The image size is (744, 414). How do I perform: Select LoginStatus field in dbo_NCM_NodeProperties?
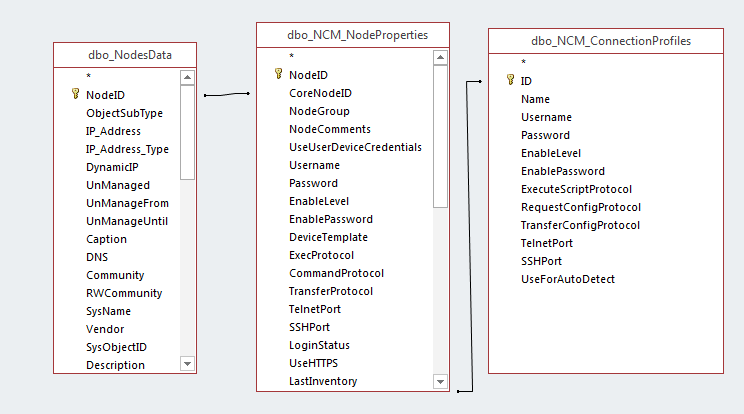pos(319,346)
